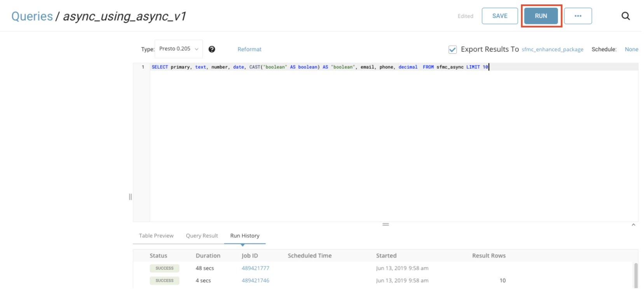
Task: Open the sfmc_enhanced_package export link
Action: (552, 49)
